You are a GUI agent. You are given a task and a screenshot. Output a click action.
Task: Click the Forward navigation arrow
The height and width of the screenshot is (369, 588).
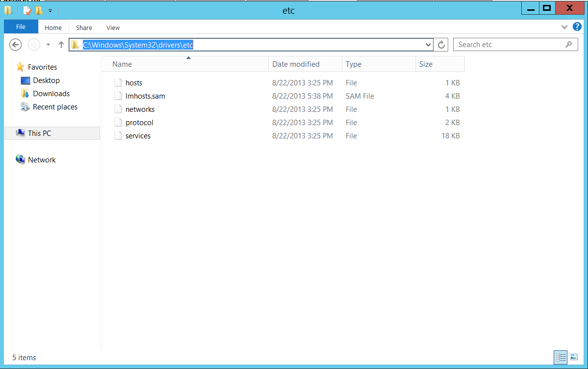(x=34, y=45)
